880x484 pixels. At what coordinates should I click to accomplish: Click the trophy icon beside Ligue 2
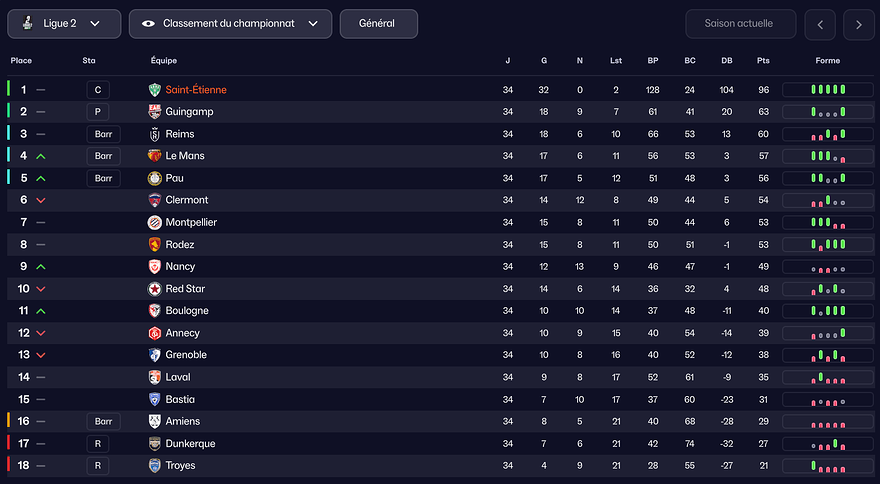click(x=27, y=23)
